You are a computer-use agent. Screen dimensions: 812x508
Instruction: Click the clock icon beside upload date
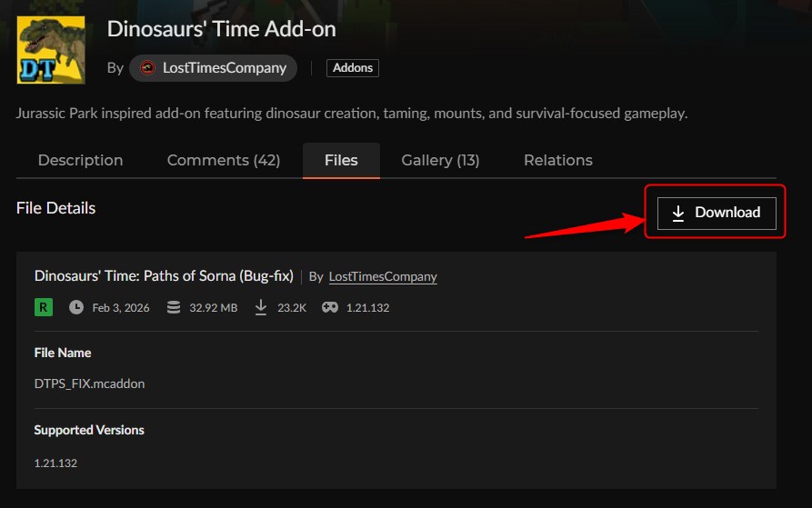[x=76, y=307]
